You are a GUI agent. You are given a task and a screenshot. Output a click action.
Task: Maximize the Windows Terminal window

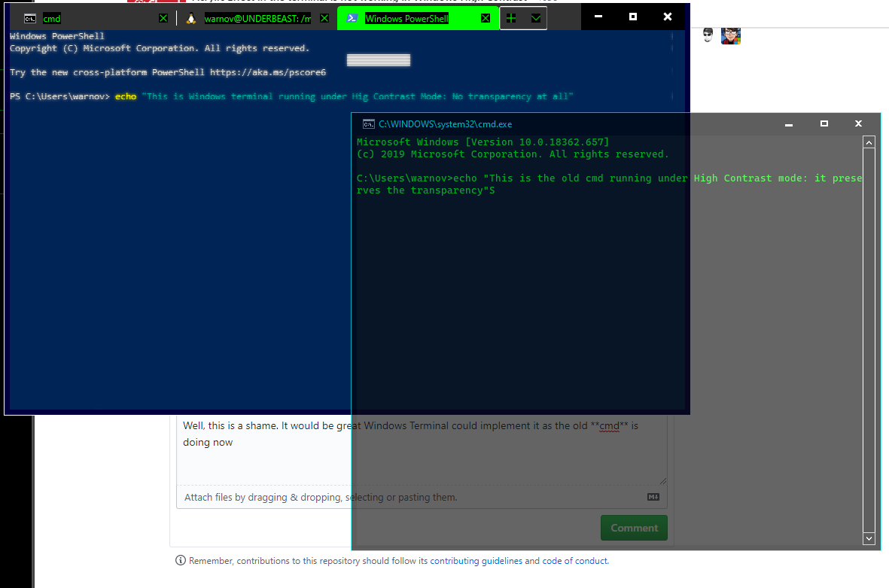coord(633,17)
